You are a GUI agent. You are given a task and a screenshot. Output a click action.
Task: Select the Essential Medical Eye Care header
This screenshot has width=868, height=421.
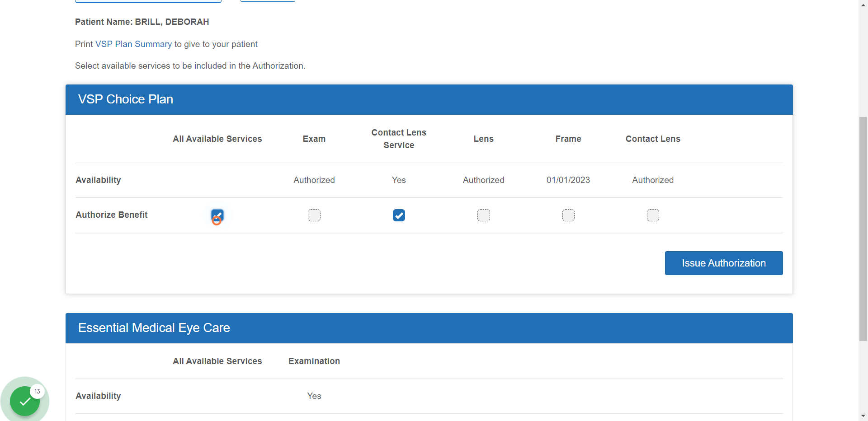pos(429,328)
